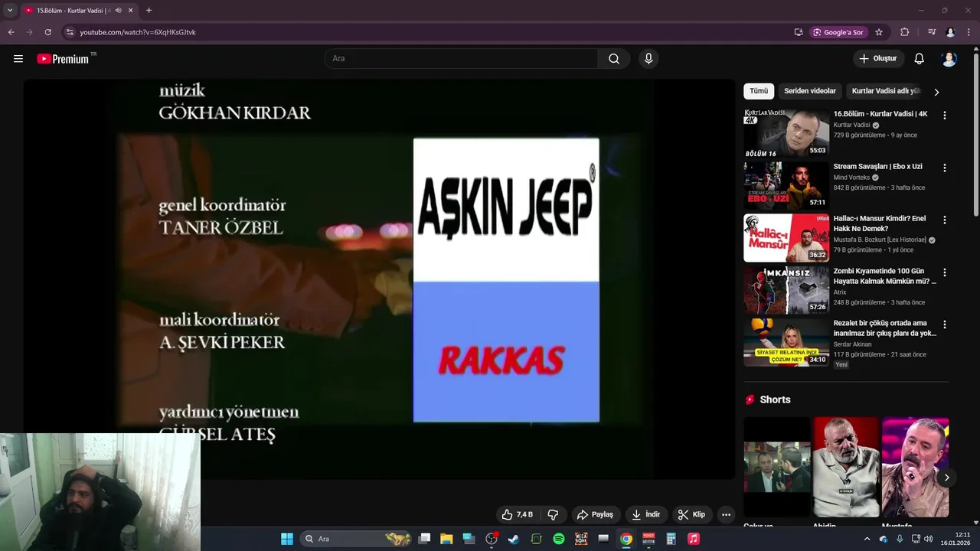The width and height of the screenshot is (980, 551).
Task: Open the YouTube hamburger guide menu
Action: (18, 59)
